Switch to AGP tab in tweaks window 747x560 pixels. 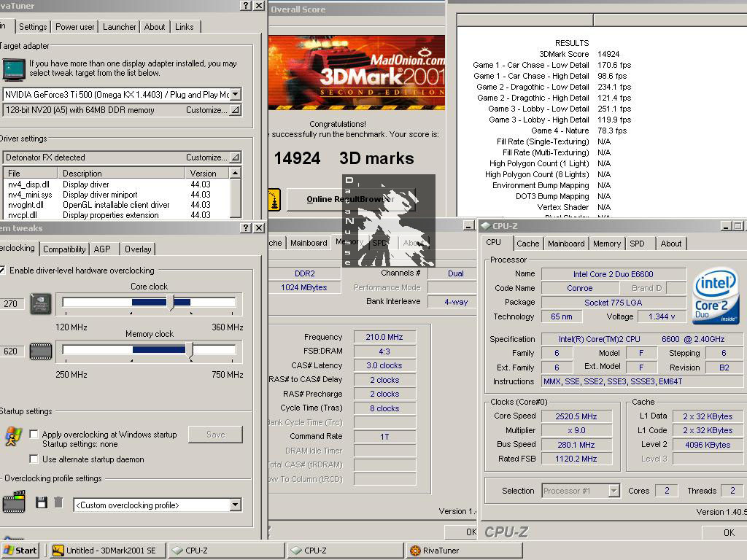click(102, 249)
